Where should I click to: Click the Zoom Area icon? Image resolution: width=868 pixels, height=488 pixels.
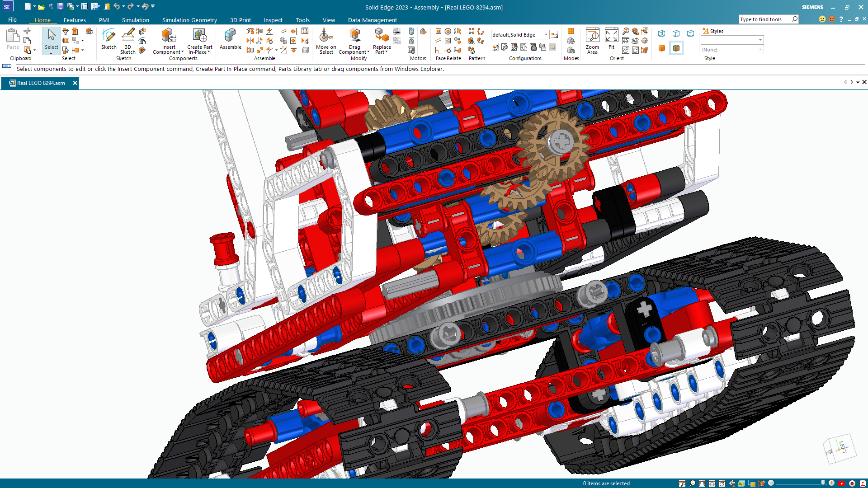pos(592,35)
